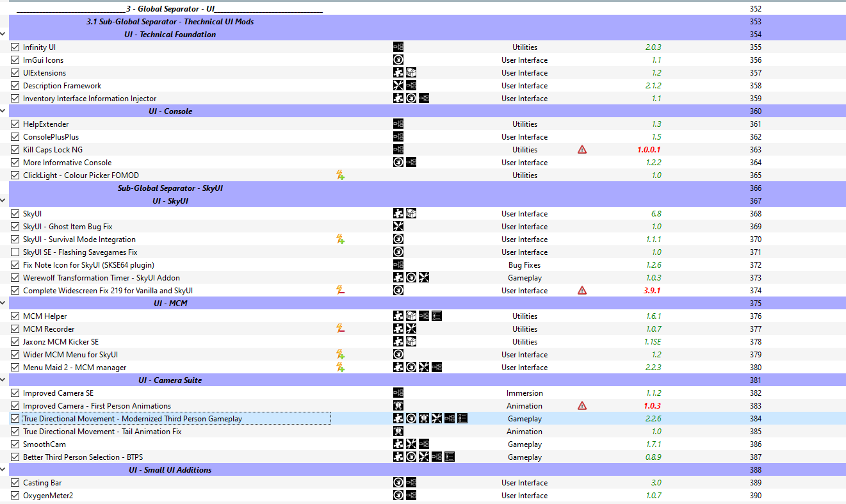The width and height of the screenshot is (846, 504).
Task: Click the red warning icon for Kill Caps Lock NG
Action: [x=582, y=150]
